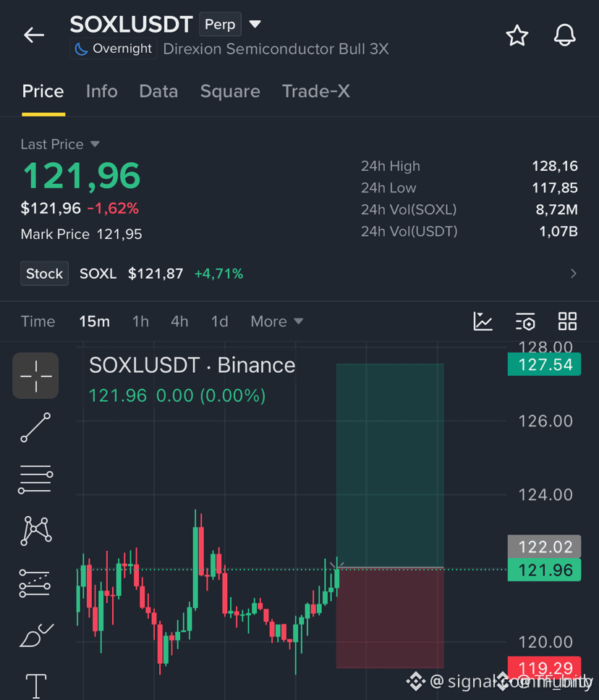This screenshot has width=599, height=700.
Task: Tap the Perp contract badge
Action: click(220, 24)
